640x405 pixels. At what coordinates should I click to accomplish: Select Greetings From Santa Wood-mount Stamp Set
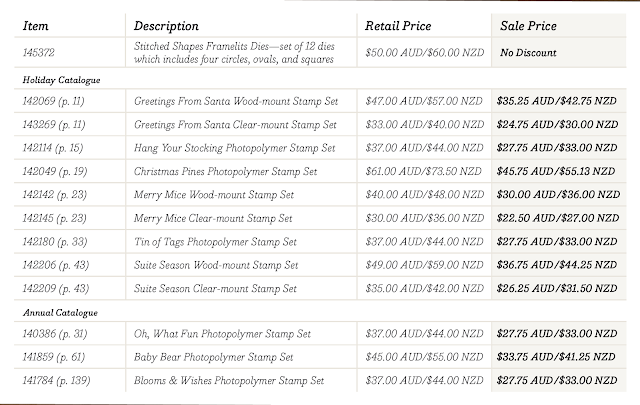click(236, 101)
